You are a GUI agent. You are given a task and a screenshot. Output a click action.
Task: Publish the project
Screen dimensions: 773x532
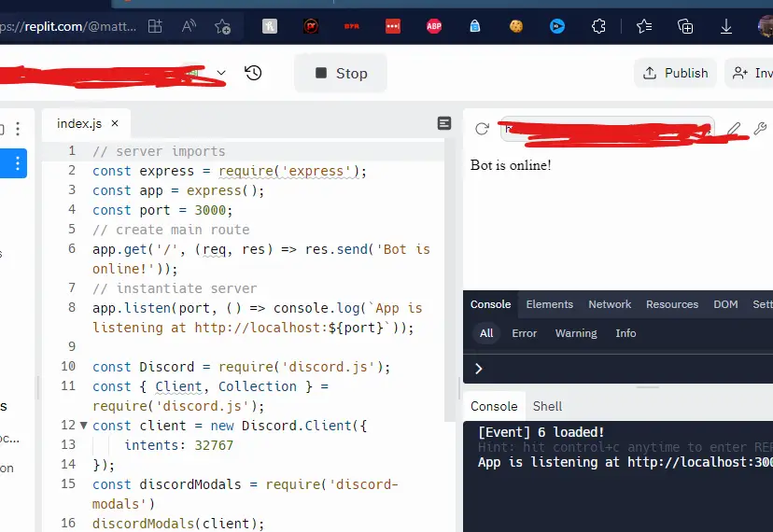(676, 73)
